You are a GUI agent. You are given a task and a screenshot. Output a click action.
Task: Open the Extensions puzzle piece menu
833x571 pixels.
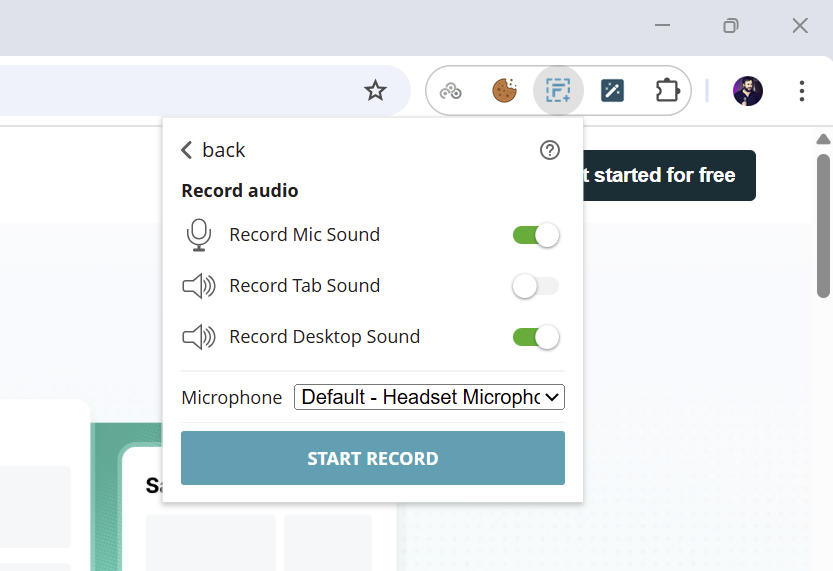pos(667,90)
